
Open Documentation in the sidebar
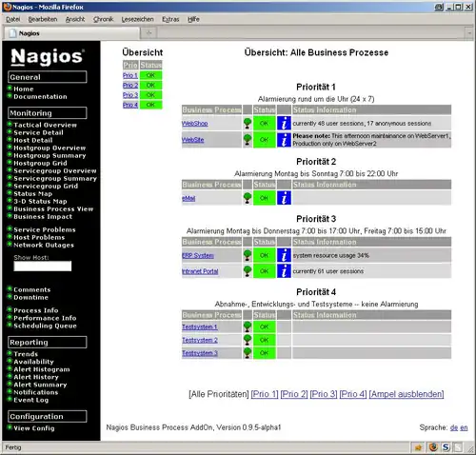(x=40, y=97)
